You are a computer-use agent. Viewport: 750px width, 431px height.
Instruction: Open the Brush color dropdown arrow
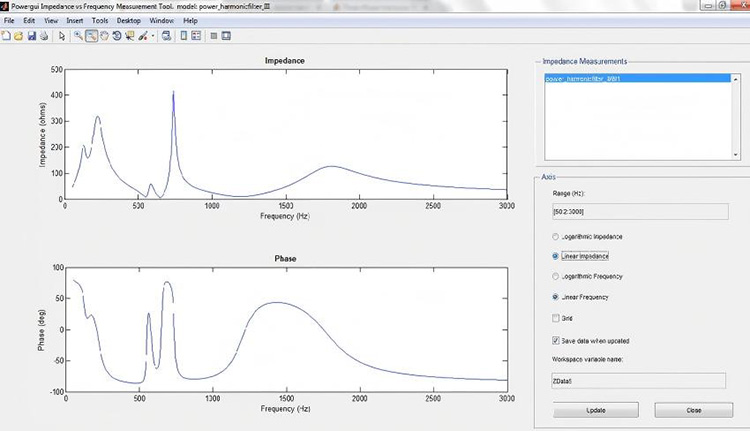153,36
